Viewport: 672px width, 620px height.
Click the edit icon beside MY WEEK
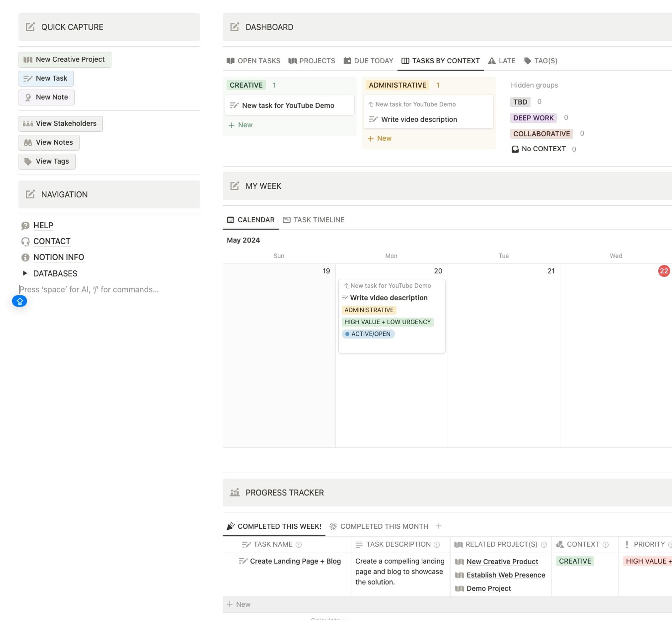click(x=235, y=186)
